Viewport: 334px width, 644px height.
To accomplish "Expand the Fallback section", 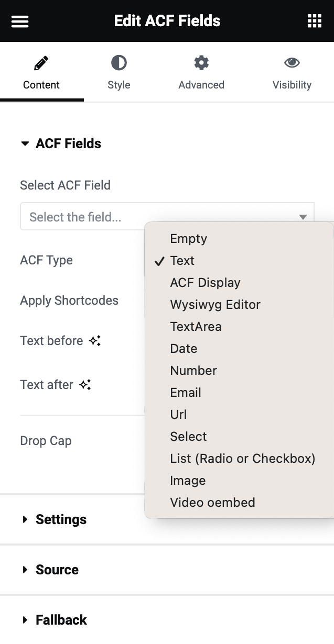I will (61, 619).
